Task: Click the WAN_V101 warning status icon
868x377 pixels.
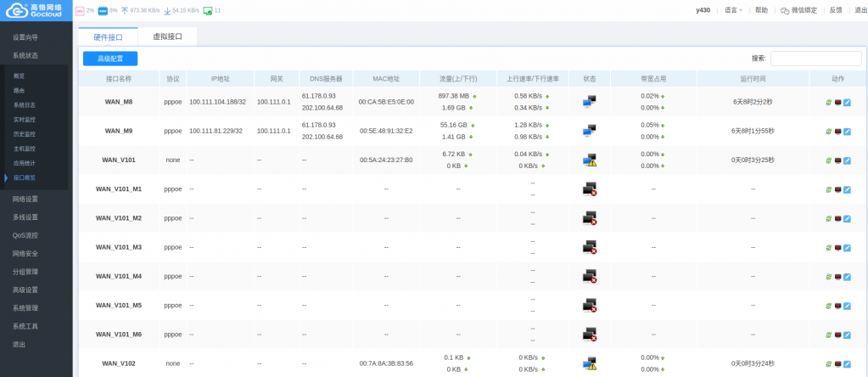Action: 590,160
